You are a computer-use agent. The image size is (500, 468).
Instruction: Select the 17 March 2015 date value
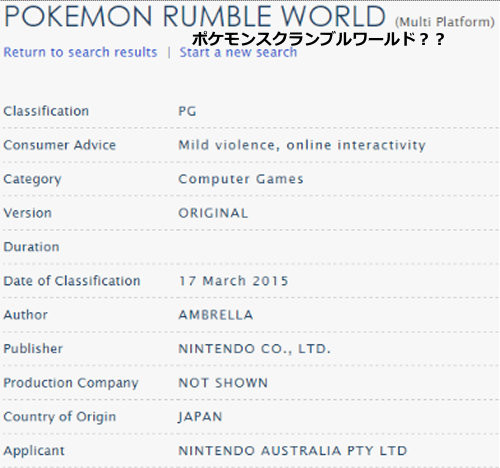coord(233,281)
